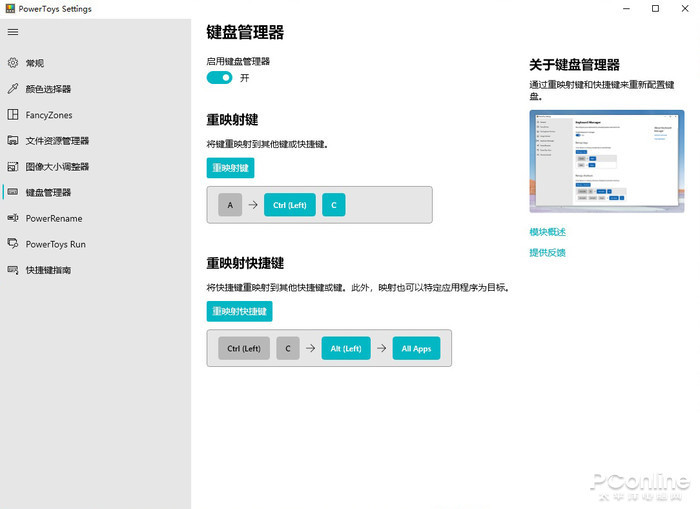Click the gray Ctrl (Left) shortcut chip
The width and height of the screenshot is (700, 509).
tap(244, 348)
